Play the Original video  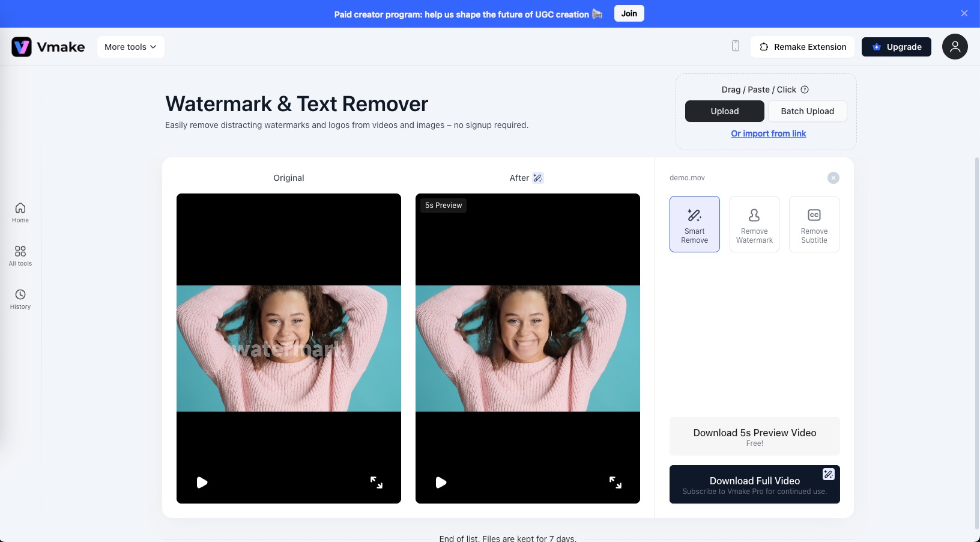tap(202, 483)
